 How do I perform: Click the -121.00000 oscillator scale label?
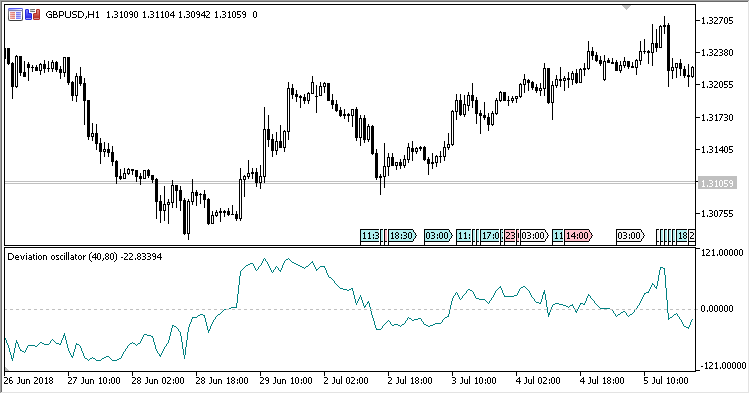click(x=722, y=366)
